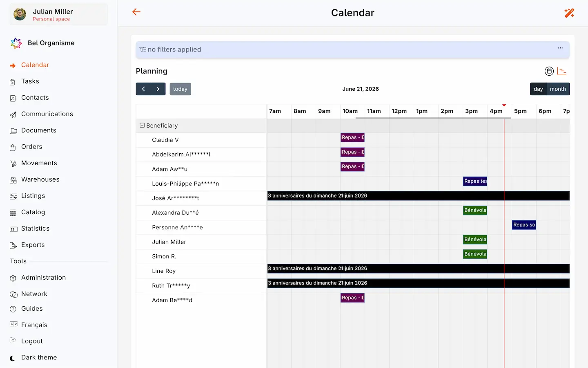Switch to day view

coord(538,89)
